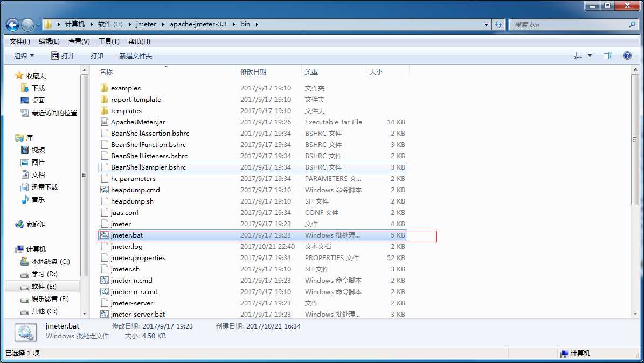Viewport: 644px width, 363px height.
Task: Sort by the 大小 column header
Action: (376, 72)
